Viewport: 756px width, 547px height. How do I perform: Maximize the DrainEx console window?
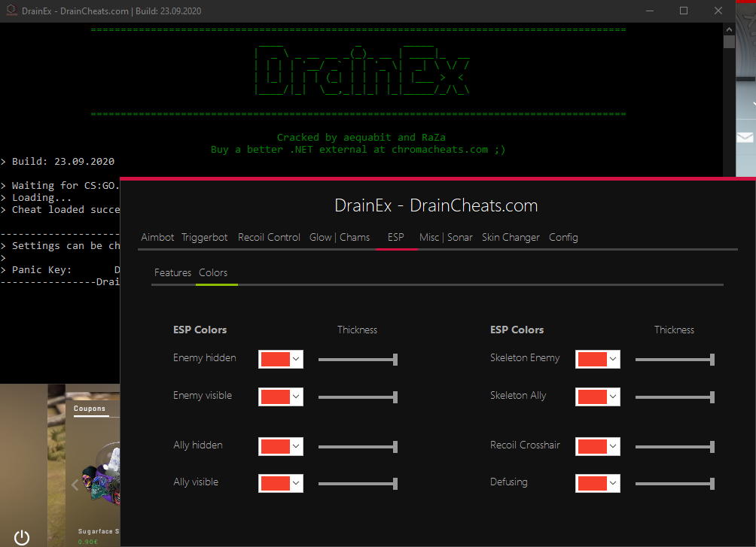684,11
